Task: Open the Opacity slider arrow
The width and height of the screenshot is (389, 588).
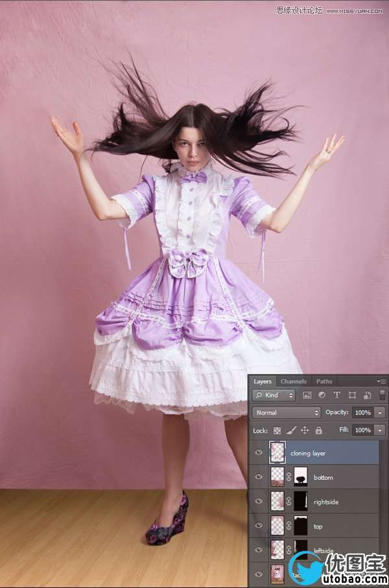Action: tap(381, 413)
